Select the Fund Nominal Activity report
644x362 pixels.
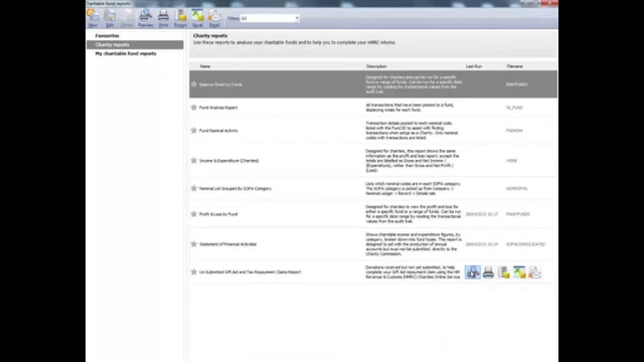tap(373, 130)
